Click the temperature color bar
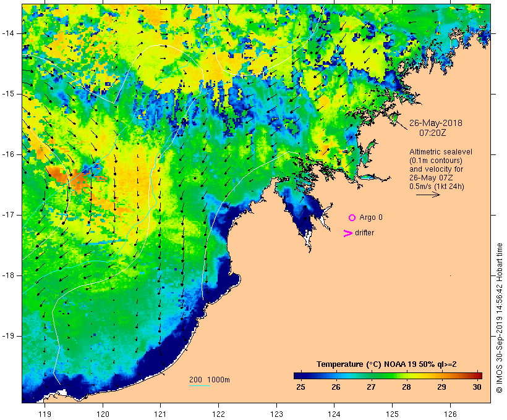Viewport: 507px width, 420px height. coord(388,376)
